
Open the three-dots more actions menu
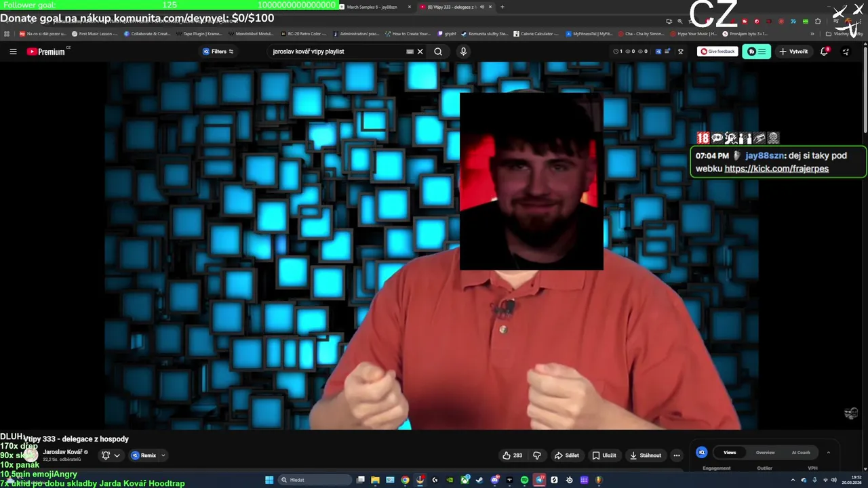click(x=677, y=455)
